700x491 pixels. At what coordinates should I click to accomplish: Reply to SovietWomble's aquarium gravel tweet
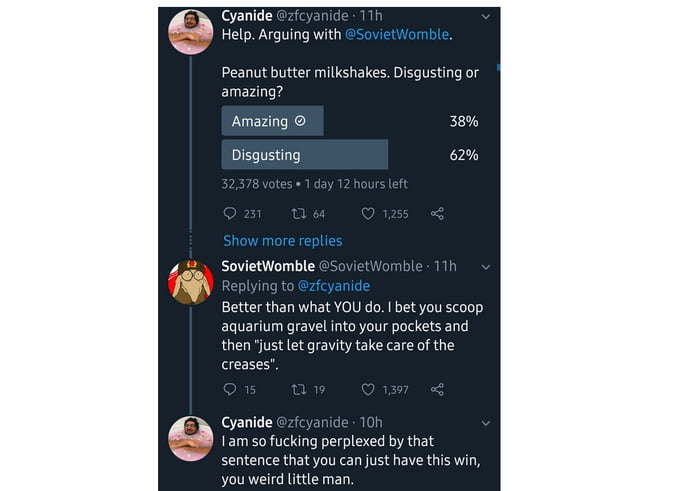[x=229, y=389]
